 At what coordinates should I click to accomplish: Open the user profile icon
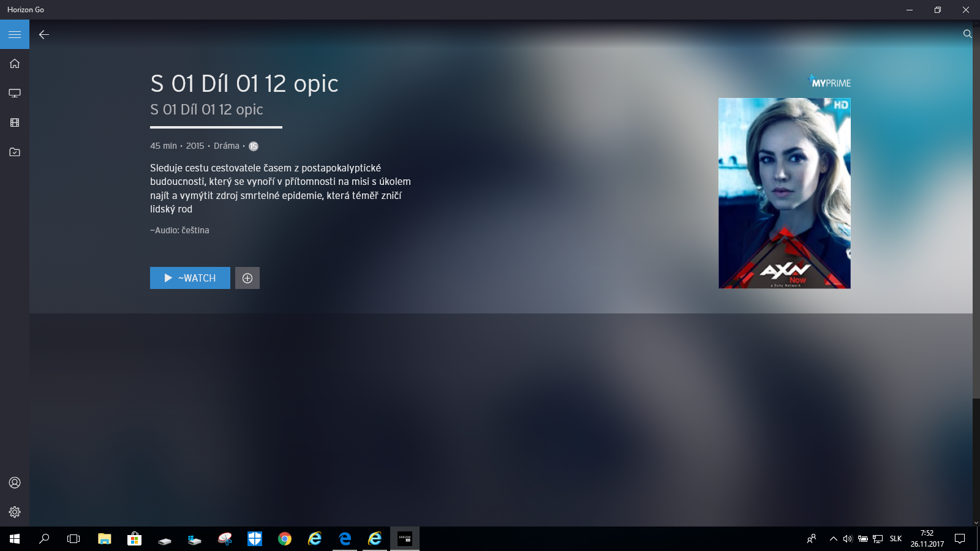point(15,482)
